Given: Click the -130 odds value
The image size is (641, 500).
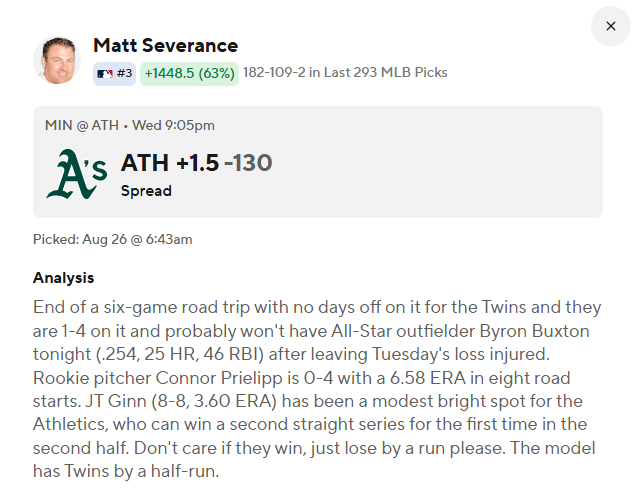Looking at the screenshot, I should click(x=248, y=163).
